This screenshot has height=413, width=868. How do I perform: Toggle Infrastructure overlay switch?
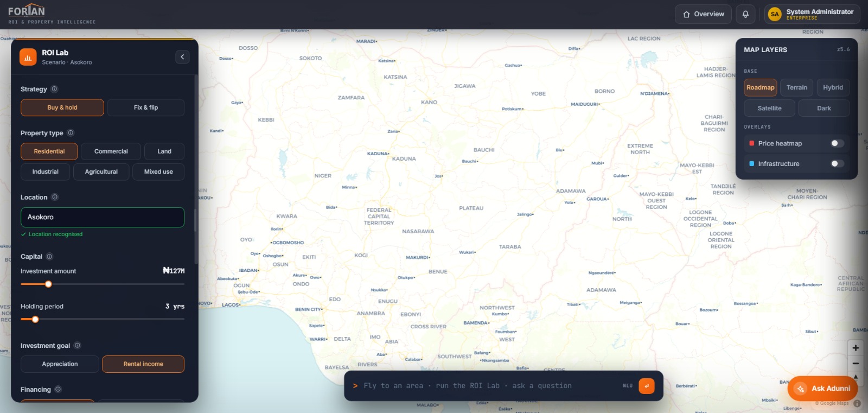[837, 164]
